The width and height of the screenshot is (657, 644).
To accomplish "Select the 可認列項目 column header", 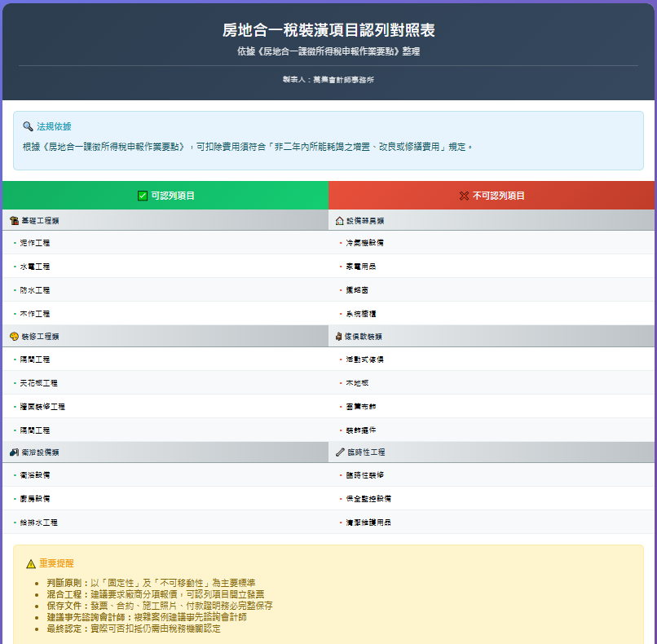I will pyautogui.click(x=165, y=196).
